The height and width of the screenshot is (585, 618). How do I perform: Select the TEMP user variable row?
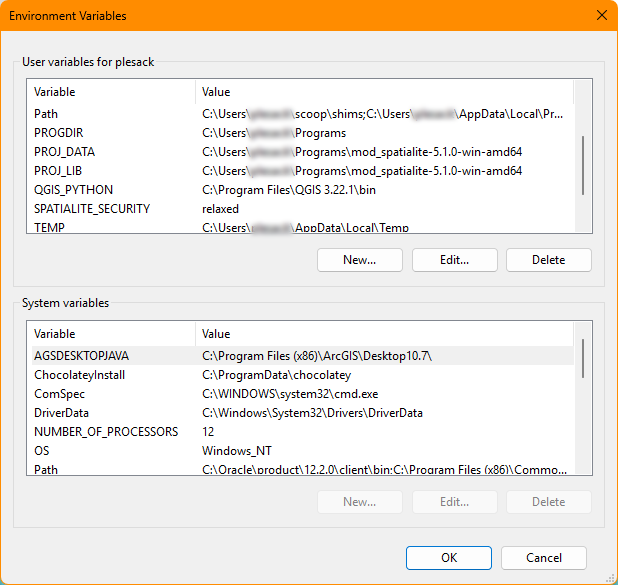point(49,227)
